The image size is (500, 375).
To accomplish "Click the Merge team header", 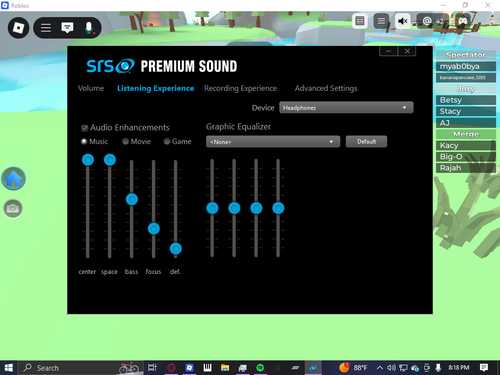I will point(466,134).
